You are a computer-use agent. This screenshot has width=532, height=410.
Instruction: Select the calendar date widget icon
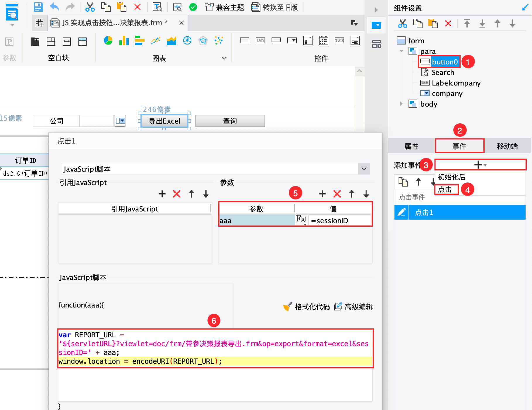[x=323, y=40]
